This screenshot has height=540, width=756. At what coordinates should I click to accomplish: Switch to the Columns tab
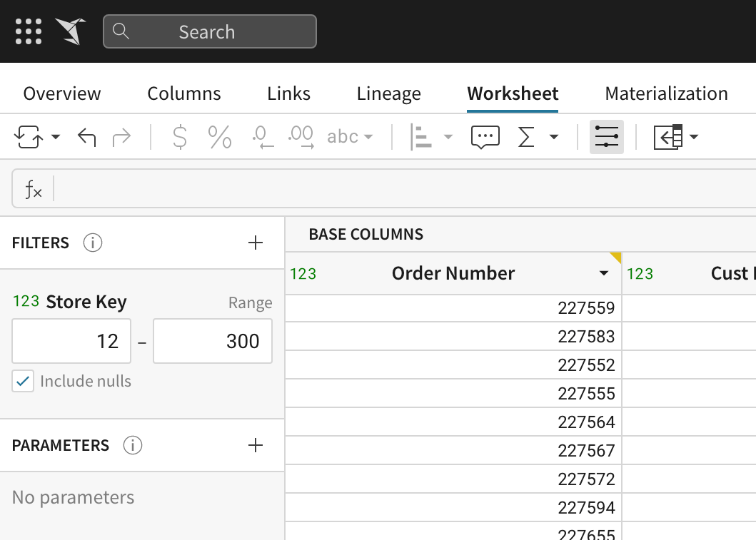(x=184, y=93)
